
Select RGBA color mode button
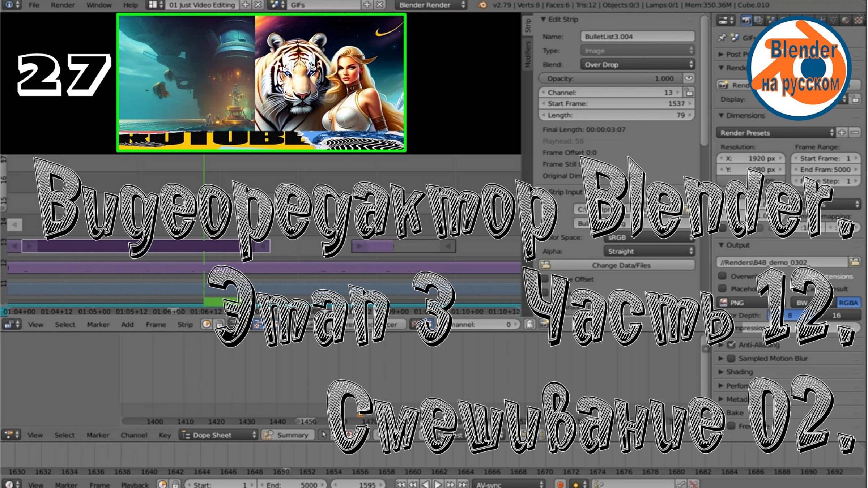848,303
